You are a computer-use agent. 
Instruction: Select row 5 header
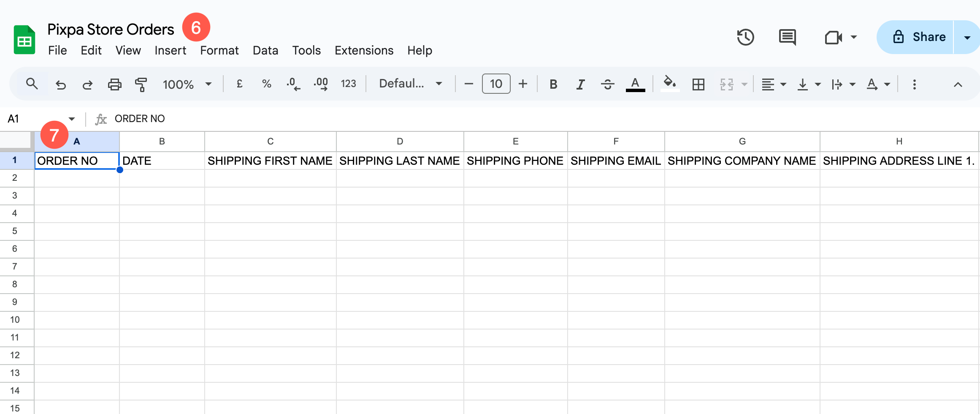coord(16,231)
